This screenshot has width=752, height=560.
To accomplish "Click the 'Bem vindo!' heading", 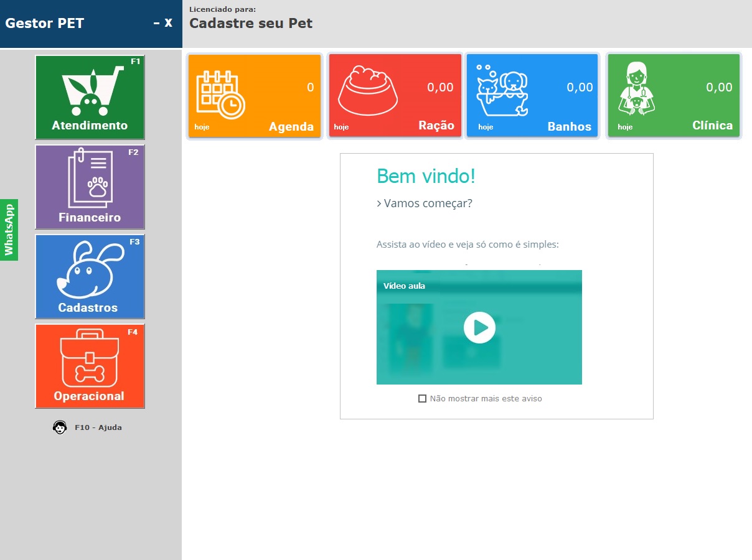I will (x=426, y=176).
